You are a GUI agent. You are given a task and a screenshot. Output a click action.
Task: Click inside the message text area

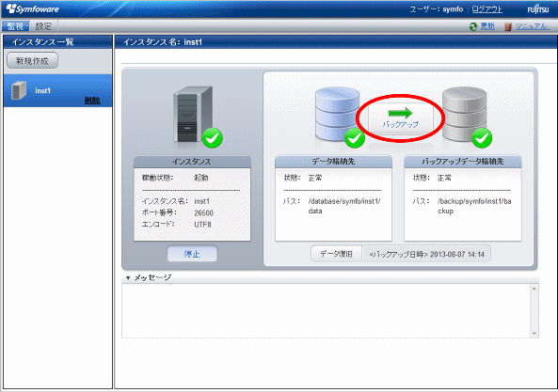click(327, 310)
